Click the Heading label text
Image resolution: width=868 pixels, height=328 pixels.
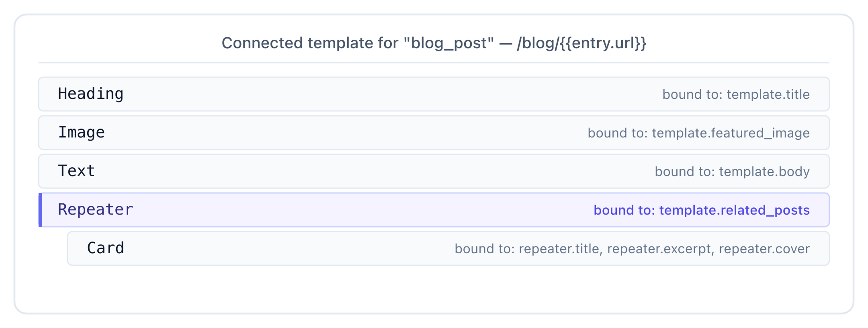(x=91, y=94)
